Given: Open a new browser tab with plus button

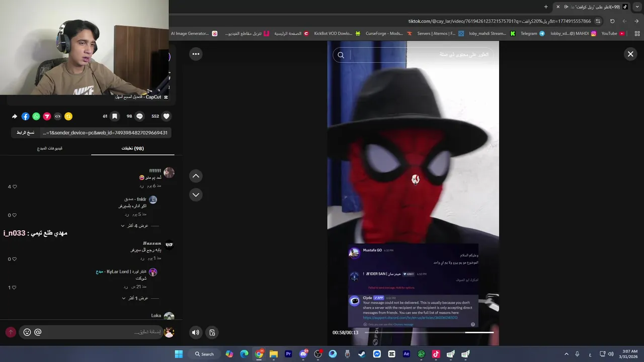Looking at the screenshot, I should click(x=546, y=7).
